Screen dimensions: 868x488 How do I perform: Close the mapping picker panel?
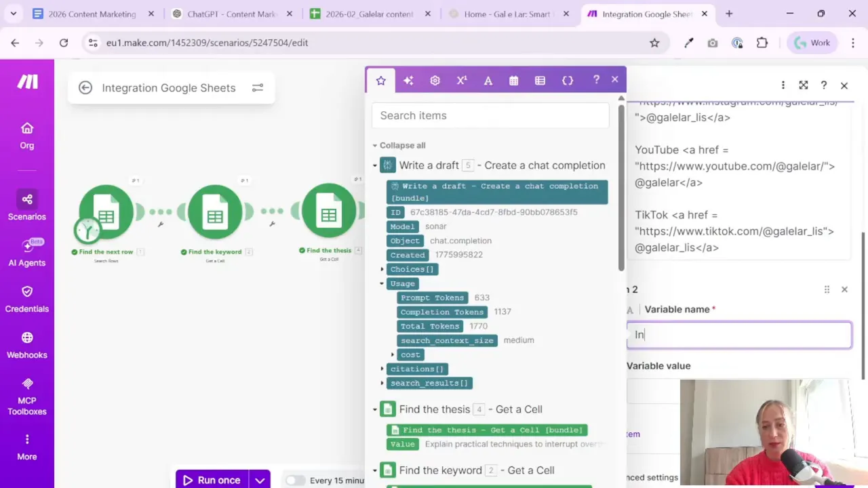(615, 79)
